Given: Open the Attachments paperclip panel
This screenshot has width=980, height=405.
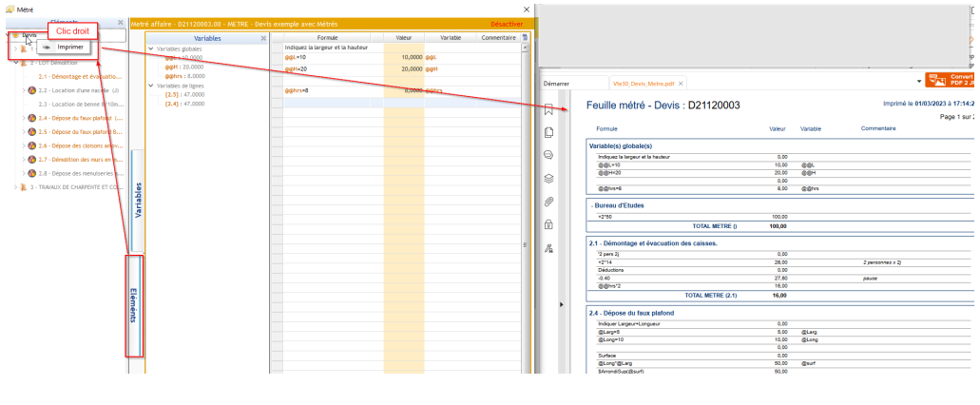Looking at the screenshot, I should 548,202.
